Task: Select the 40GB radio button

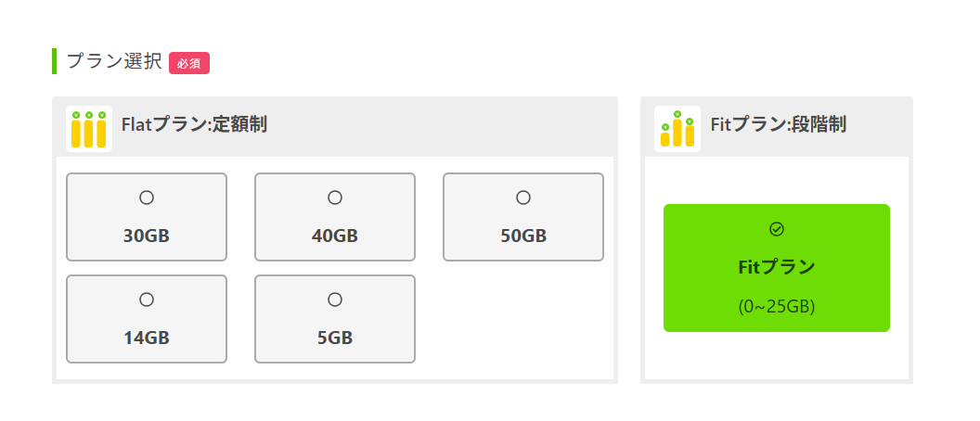Action: 335,198
